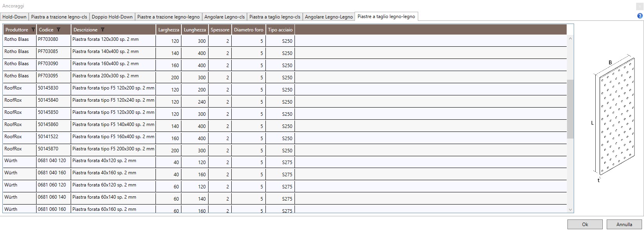The height and width of the screenshot is (232, 644).
Task: Filter the Produttore column
Action: tap(33, 30)
